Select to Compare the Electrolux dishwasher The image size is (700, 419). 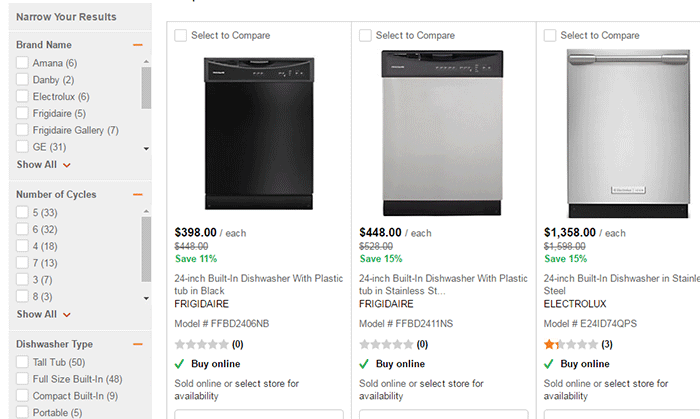pos(550,36)
